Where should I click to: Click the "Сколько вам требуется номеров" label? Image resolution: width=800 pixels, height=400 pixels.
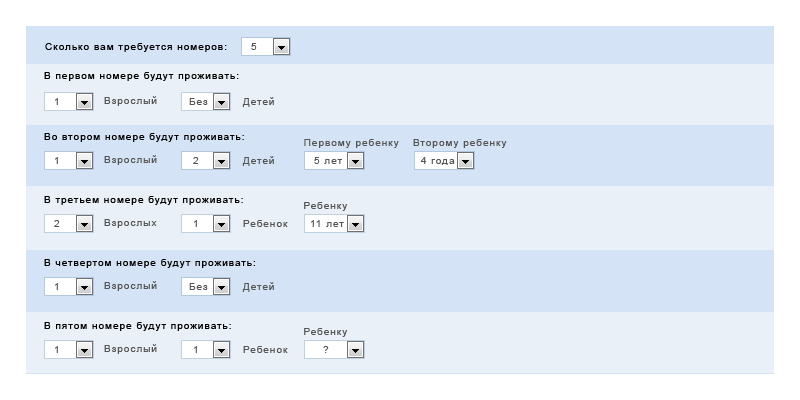click(x=136, y=47)
